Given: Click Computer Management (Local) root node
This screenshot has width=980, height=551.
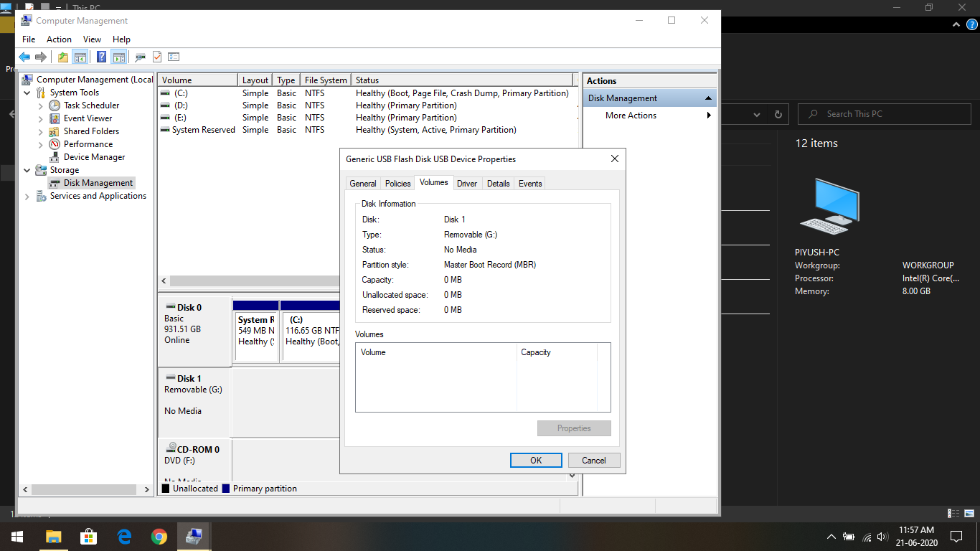Looking at the screenshot, I should tap(95, 80).
